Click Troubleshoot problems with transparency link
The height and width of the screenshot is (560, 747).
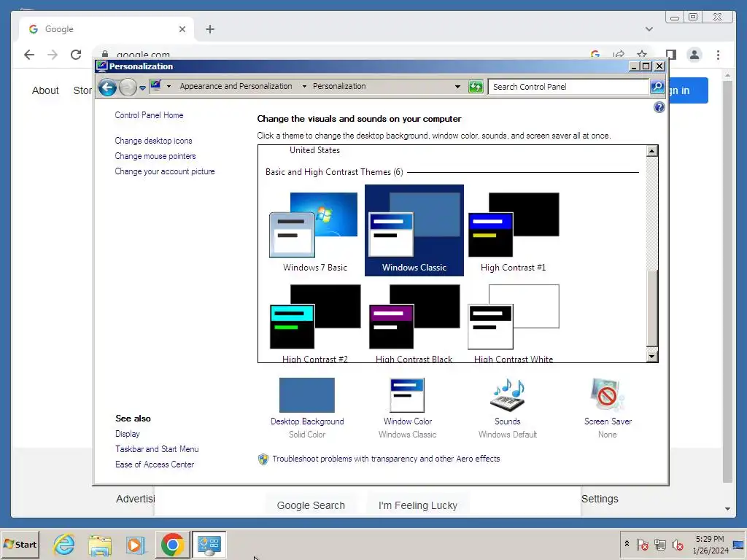point(386,459)
